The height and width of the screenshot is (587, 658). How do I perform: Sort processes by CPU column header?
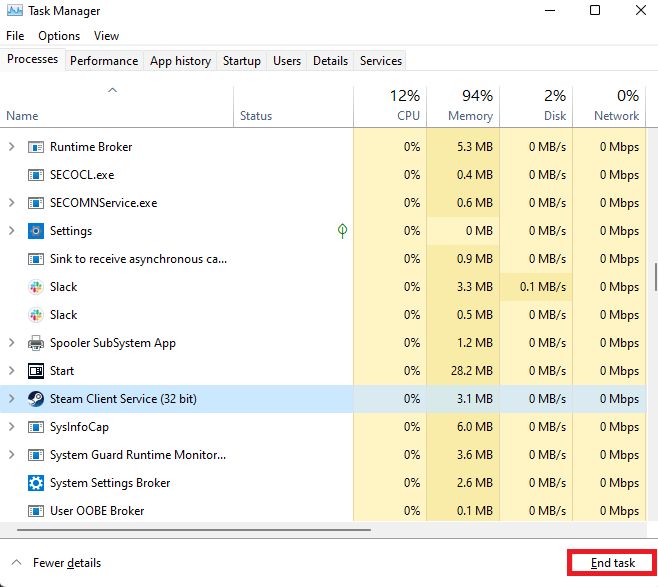(x=390, y=106)
